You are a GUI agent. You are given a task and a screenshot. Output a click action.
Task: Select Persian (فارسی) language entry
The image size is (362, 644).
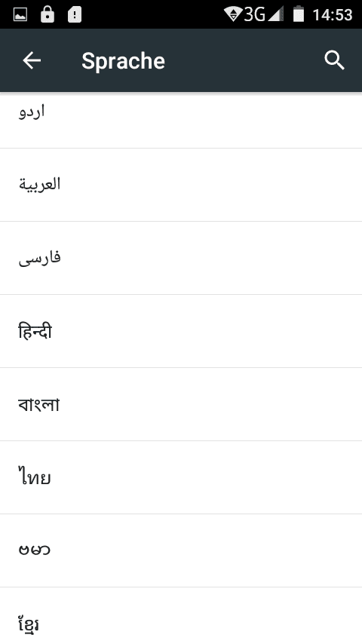click(181, 258)
